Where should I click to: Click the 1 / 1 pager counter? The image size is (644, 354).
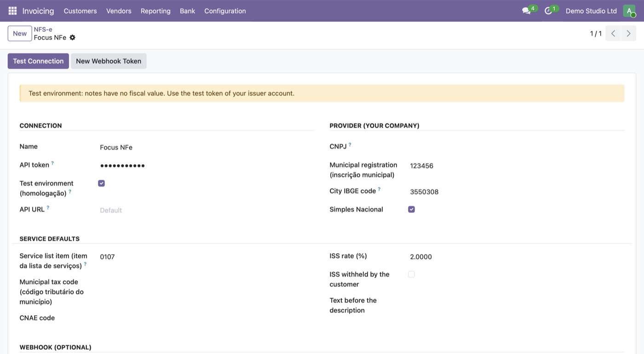(x=596, y=34)
